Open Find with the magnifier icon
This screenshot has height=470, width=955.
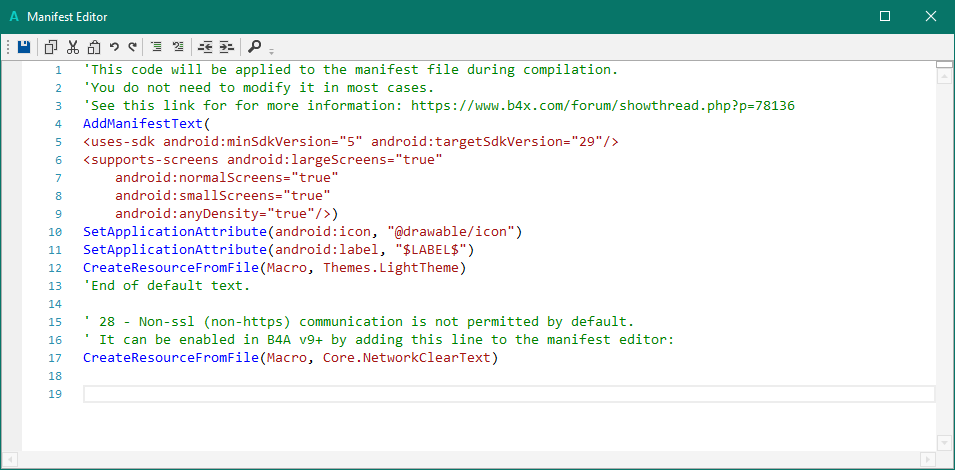tap(254, 46)
